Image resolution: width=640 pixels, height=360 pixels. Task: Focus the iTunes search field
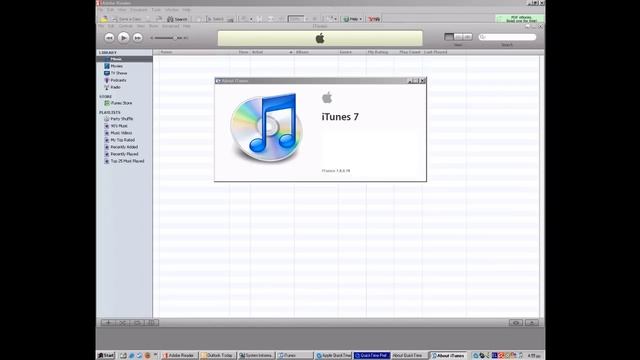pyautogui.click(x=507, y=37)
